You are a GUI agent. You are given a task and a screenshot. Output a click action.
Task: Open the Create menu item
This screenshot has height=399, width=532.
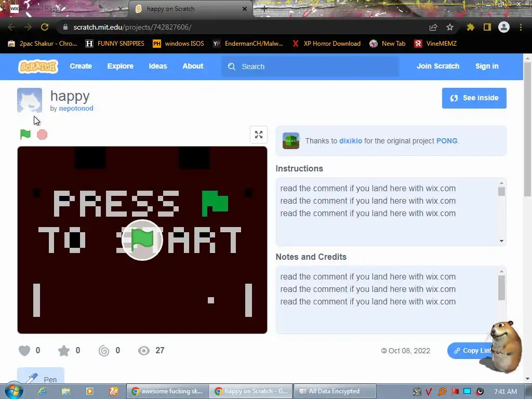pos(81,66)
